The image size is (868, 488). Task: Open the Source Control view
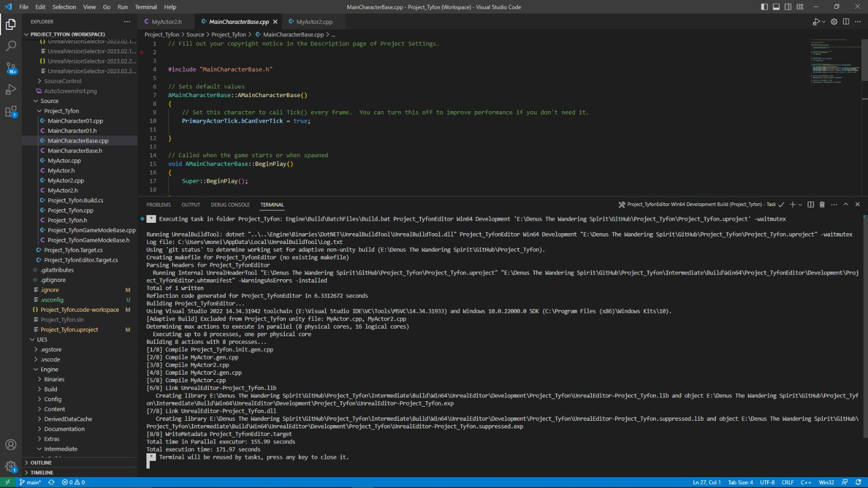pos(11,68)
